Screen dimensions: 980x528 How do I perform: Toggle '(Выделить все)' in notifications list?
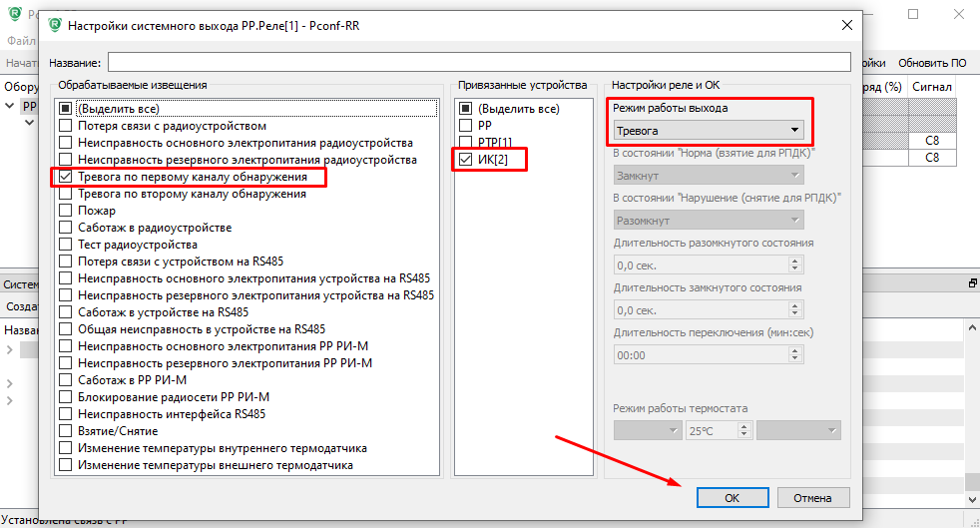(x=66, y=109)
